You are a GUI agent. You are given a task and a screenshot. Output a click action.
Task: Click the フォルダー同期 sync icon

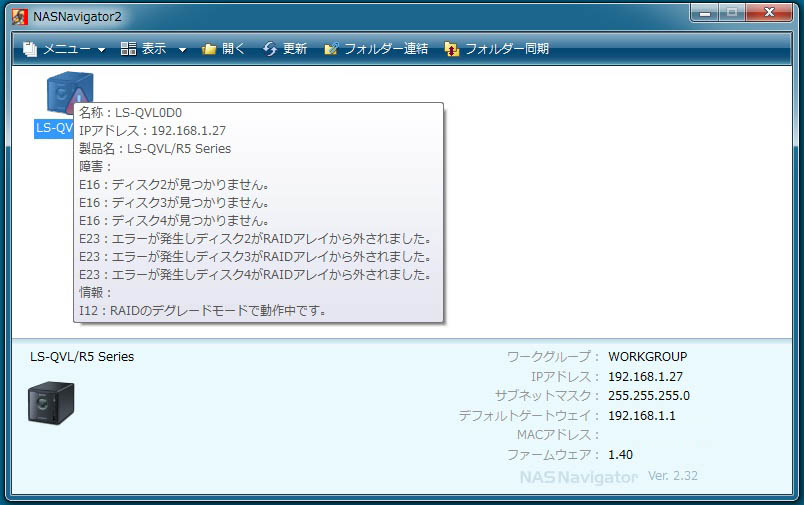click(452, 49)
